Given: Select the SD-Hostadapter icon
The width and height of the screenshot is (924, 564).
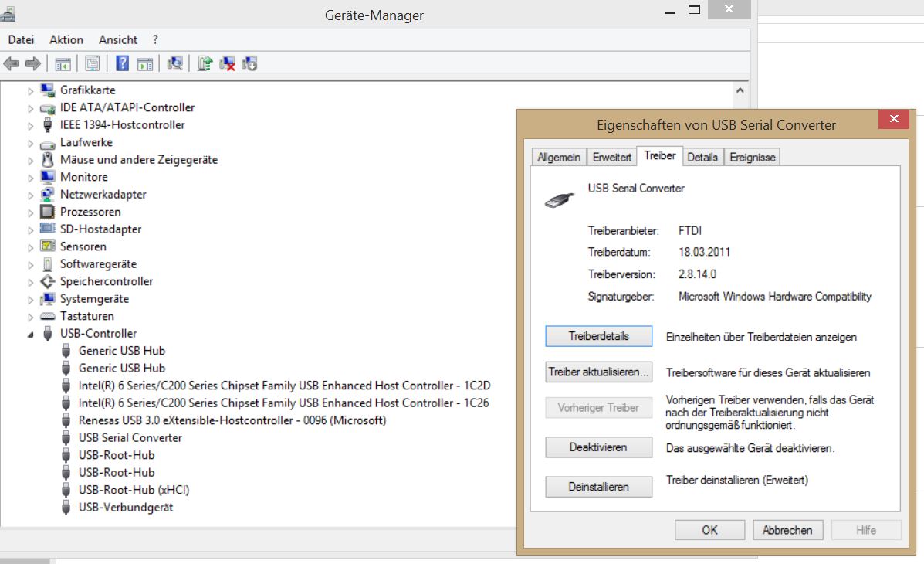Looking at the screenshot, I should tap(48, 229).
